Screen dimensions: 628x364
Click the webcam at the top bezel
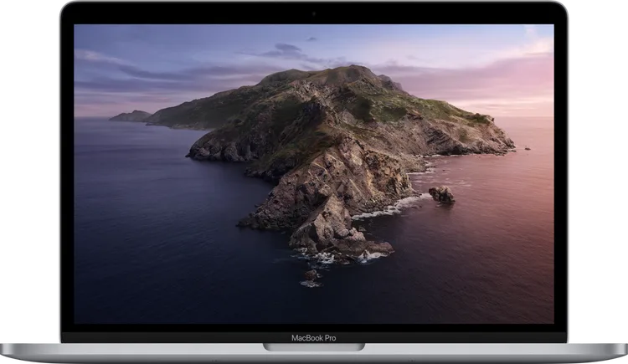pyautogui.click(x=314, y=13)
